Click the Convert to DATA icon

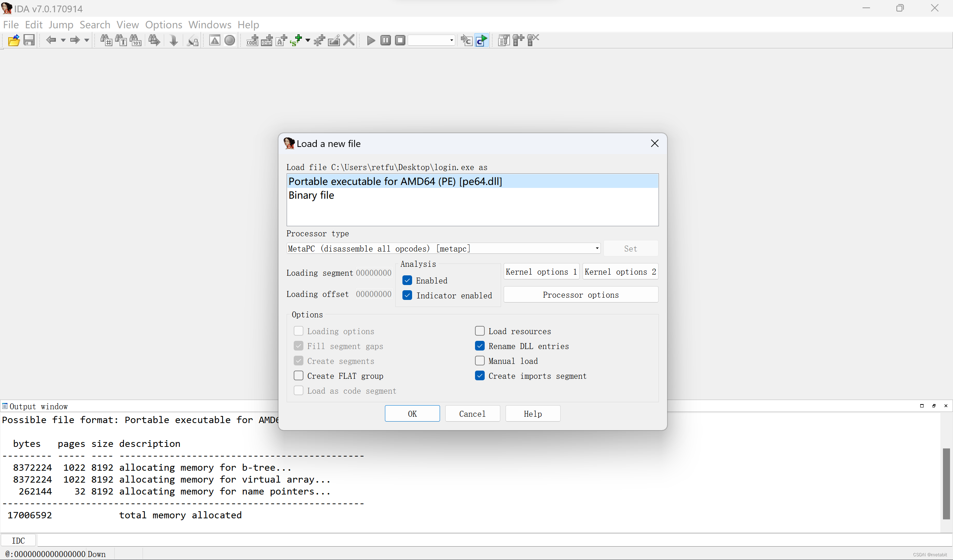click(267, 40)
